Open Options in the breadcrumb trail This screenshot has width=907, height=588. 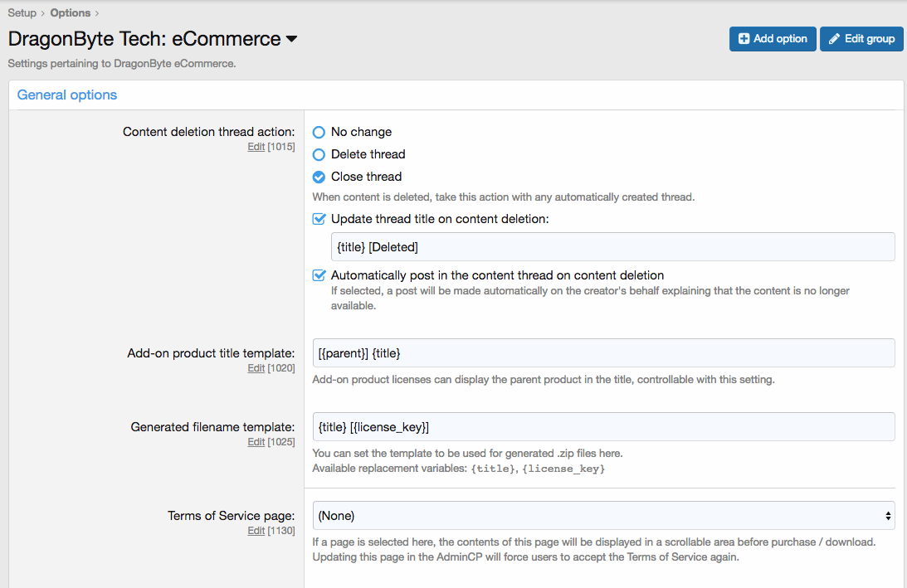[70, 13]
